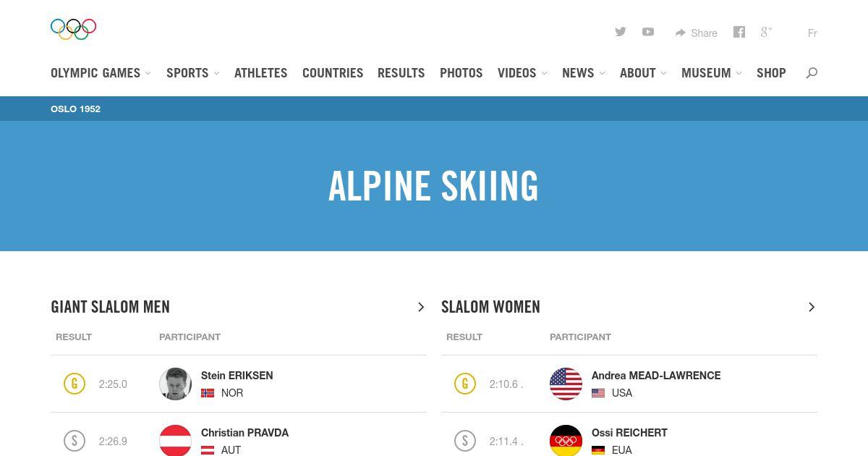Open the Twitter icon link
The image size is (868, 456).
[x=621, y=32]
